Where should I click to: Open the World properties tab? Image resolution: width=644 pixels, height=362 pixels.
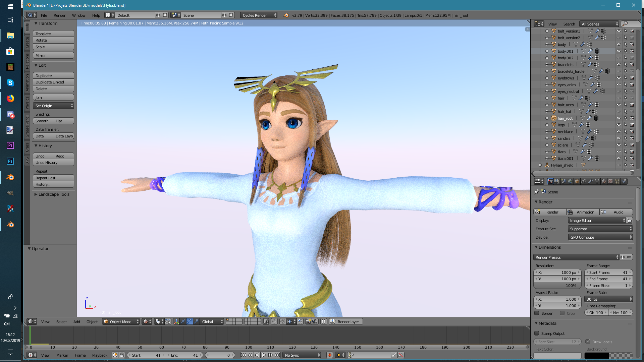570,181
